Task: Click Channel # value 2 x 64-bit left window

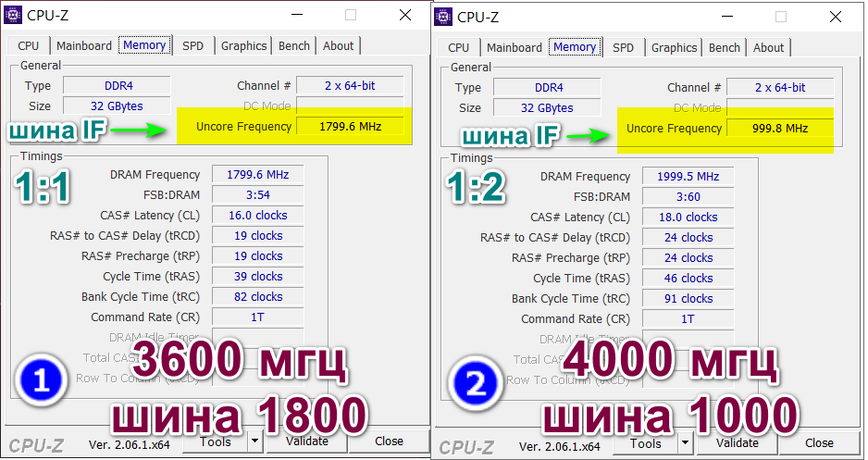Action: point(350,86)
